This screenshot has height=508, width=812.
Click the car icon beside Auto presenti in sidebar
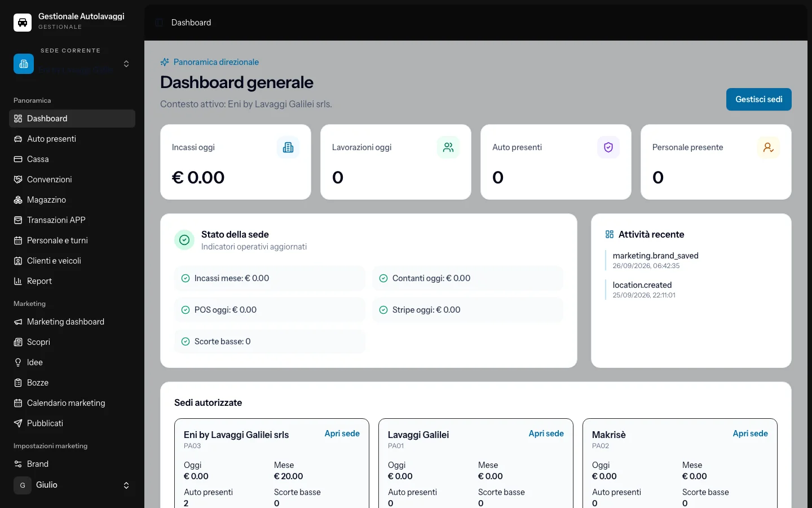18,139
